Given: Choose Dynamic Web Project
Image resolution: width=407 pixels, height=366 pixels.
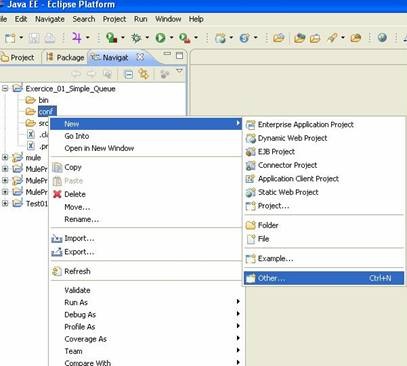Looking at the screenshot, I should click(292, 138).
